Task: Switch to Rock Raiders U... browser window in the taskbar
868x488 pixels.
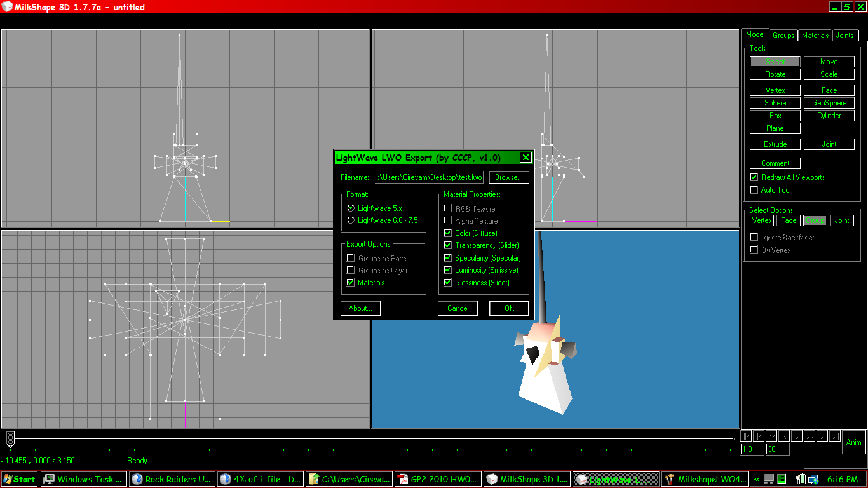Action: pos(172,479)
